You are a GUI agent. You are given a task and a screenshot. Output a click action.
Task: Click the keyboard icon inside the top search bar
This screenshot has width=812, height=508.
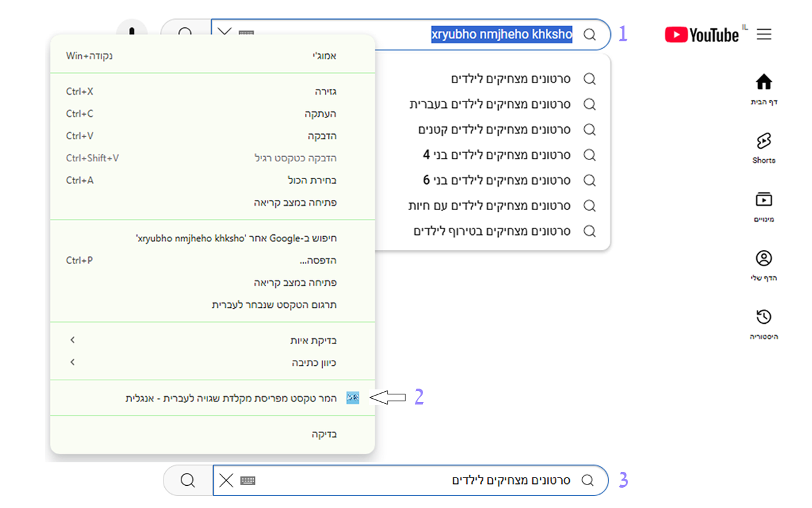(246, 34)
